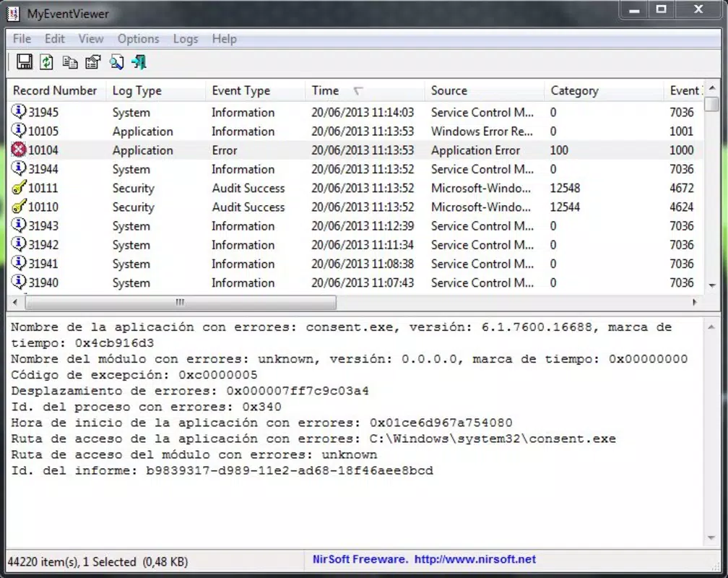Viewport: 728px width, 578px height.
Task: Click the information icon of record 31944
Action: tap(19, 168)
